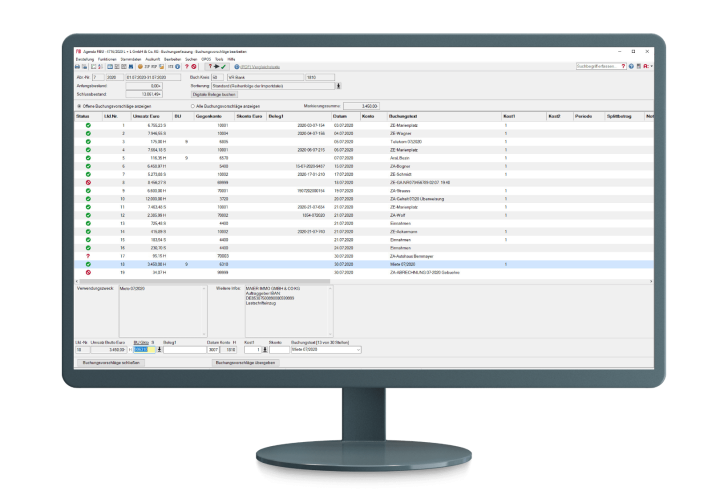
Task: Open the Funktionen menu
Action: (x=106, y=59)
